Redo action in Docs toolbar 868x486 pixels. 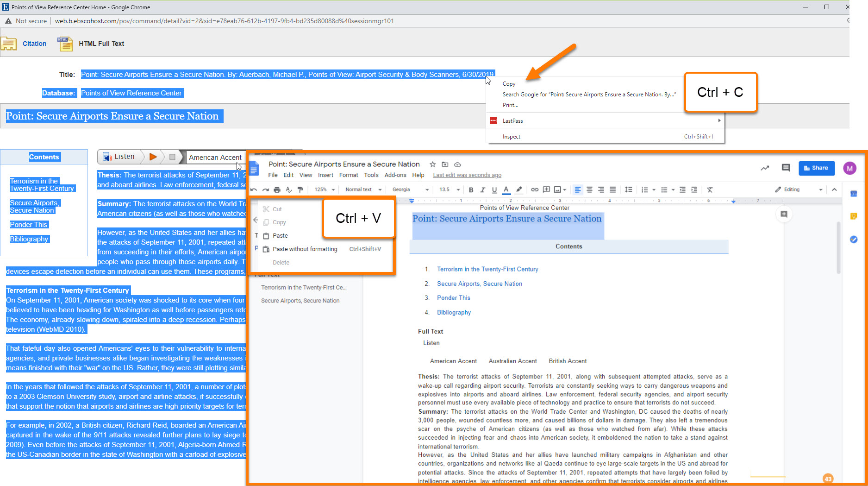[265, 189]
